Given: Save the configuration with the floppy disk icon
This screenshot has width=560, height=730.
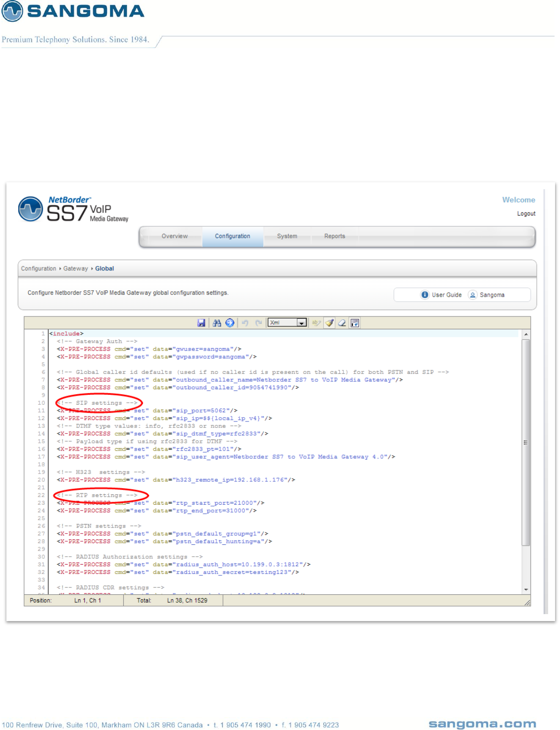Looking at the screenshot, I should coord(201,323).
